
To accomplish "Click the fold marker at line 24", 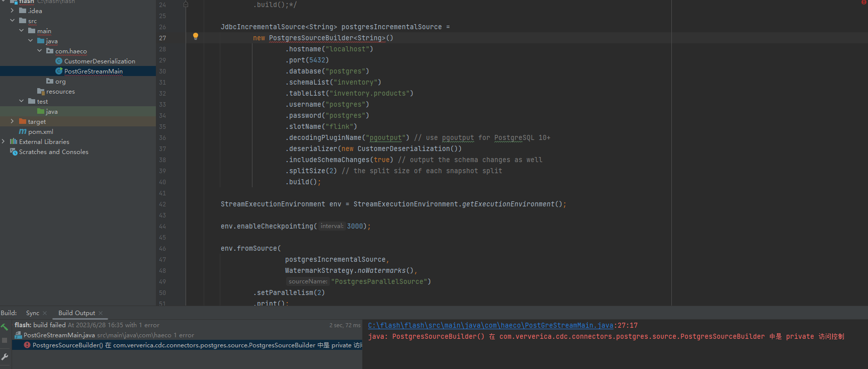I will (x=186, y=5).
